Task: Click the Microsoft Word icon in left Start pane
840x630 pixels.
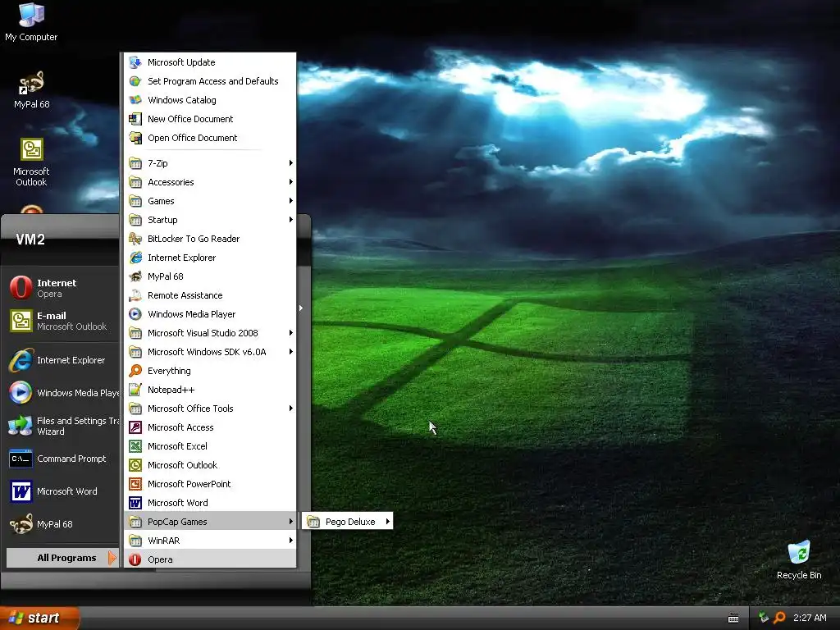Action: coord(21,491)
